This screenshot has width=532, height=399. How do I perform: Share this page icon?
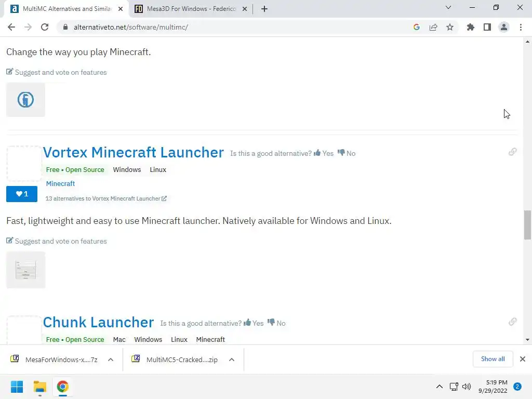(433, 27)
